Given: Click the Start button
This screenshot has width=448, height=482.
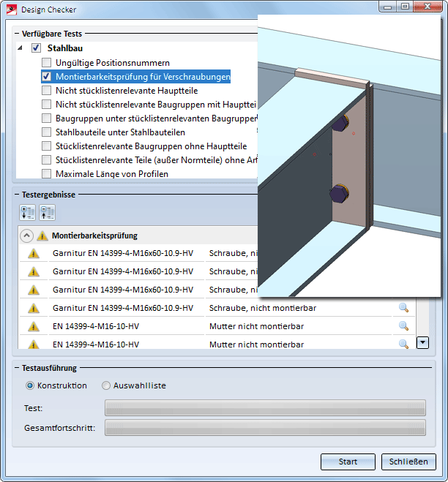Looking at the screenshot, I should pyautogui.click(x=348, y=462).
